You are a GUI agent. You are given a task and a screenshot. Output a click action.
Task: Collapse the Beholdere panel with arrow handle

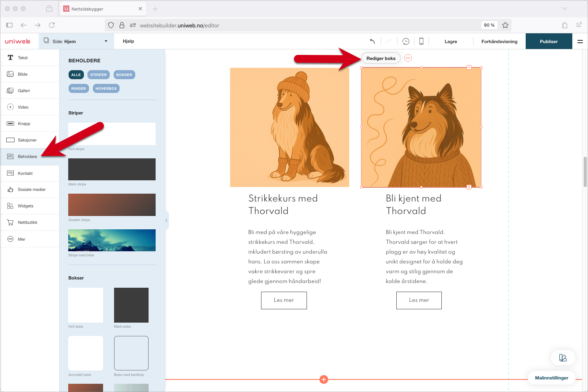point(167,220)
